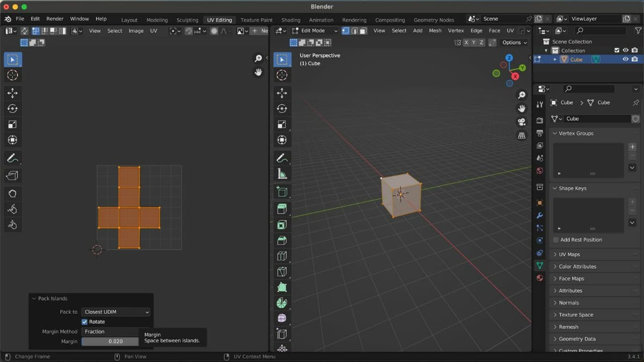The image size is (644, 362).
Task: Open the Mesh menu in the 3D viewport
Action: point(435,31)
